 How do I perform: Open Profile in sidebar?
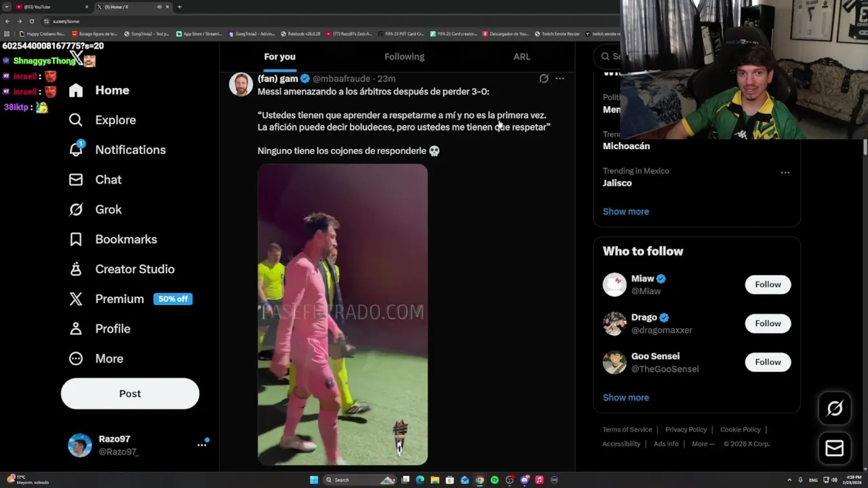(x=99, y=329)
